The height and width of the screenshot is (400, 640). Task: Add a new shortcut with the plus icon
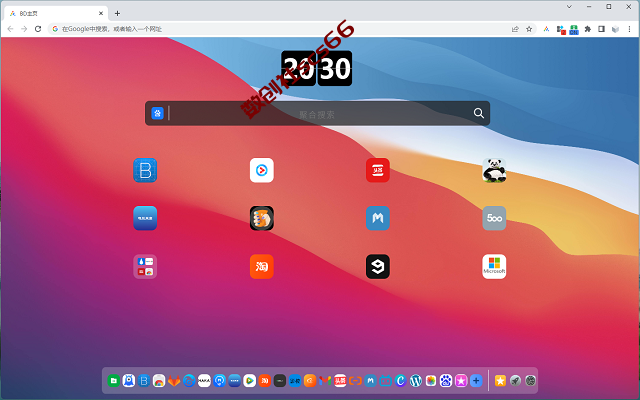click(x=476, y=381)
